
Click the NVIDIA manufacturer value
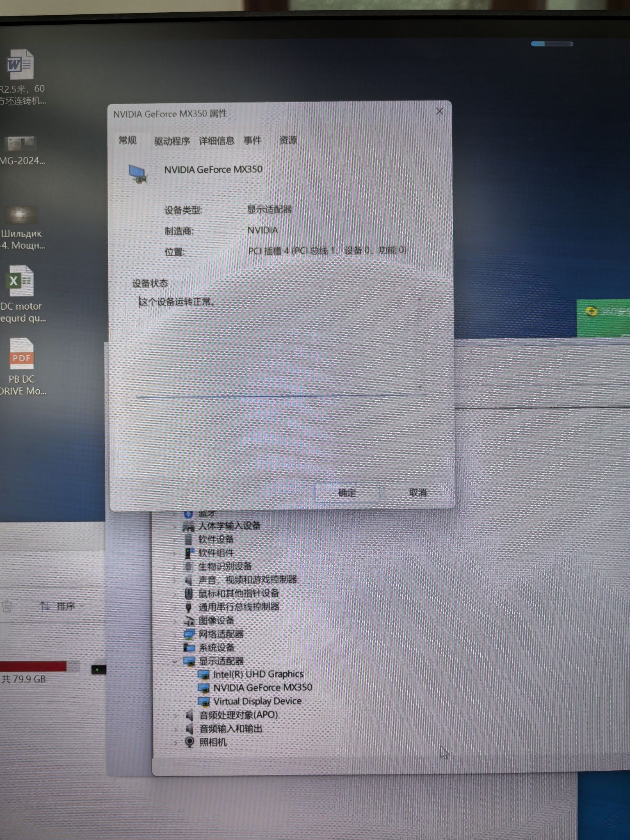pos(262,230)
